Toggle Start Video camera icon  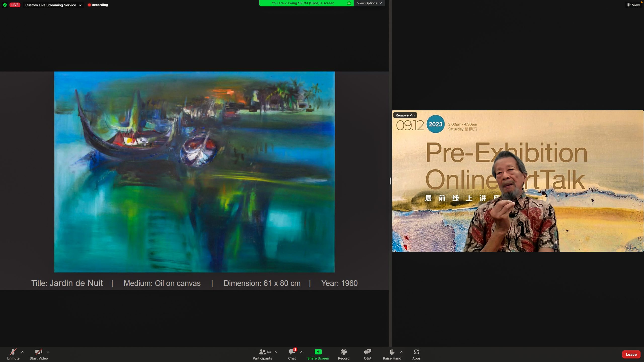pos(38,352)
